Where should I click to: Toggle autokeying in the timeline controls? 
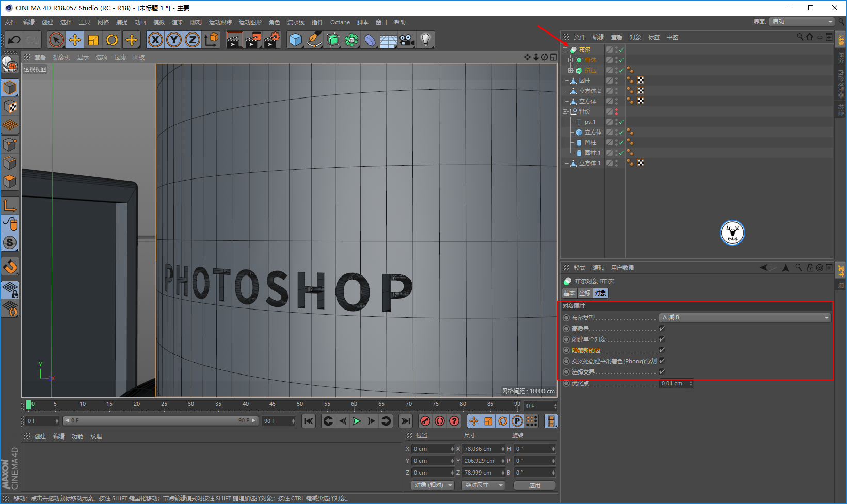click(440, 421)
